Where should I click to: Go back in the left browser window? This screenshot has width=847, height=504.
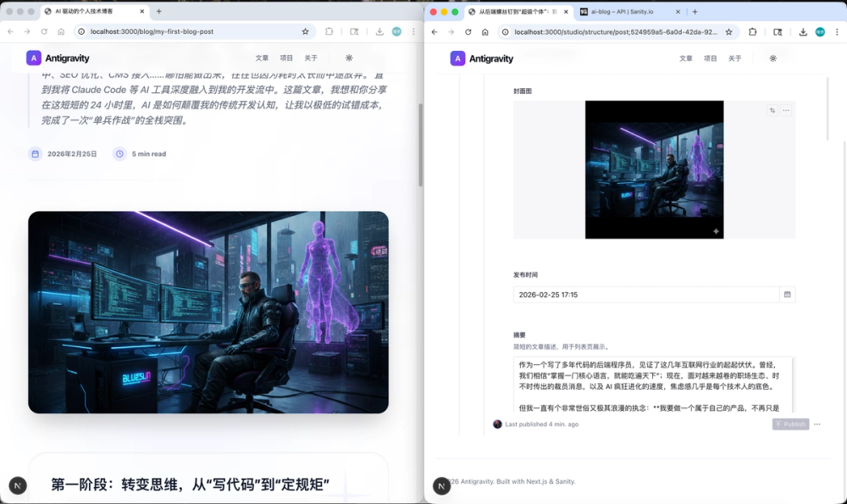click(x=10, y=31)
